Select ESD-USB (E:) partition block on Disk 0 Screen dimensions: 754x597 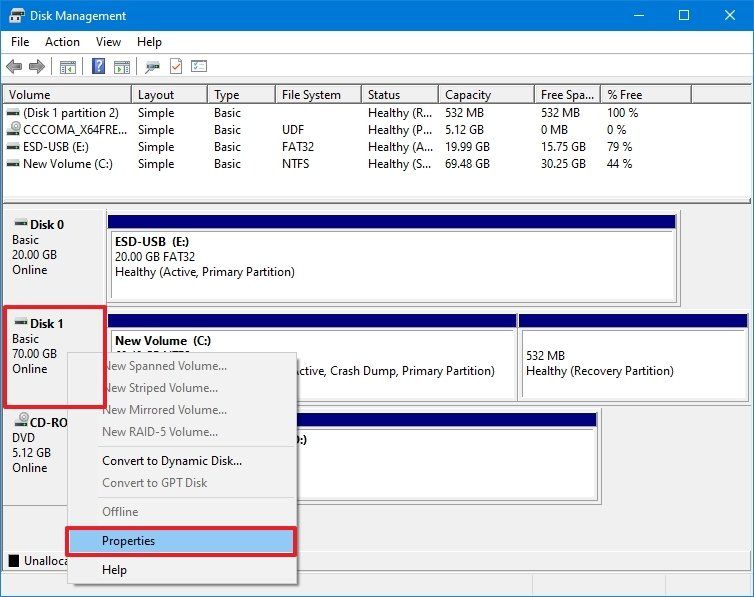(392, 259)
